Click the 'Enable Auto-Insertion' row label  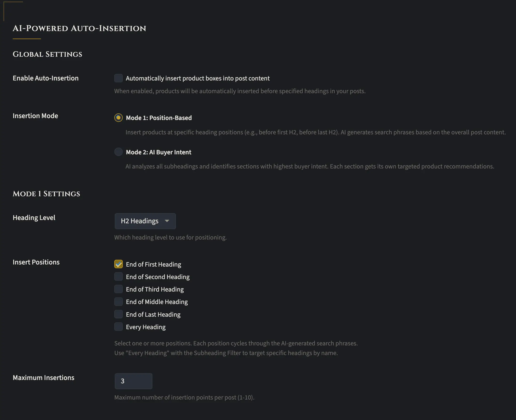pos(45,78)
